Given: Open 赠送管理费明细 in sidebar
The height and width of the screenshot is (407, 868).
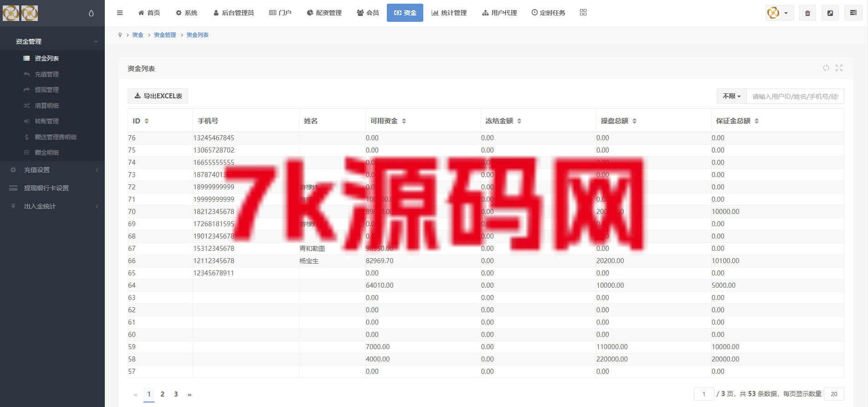Looking at the screenshot, I should point(52,137).
